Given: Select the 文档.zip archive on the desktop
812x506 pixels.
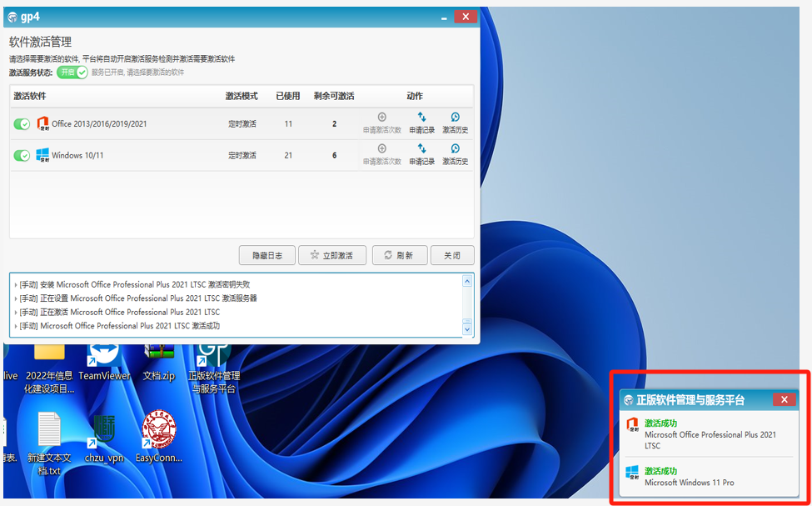Looking at the screenshot, I should click(x=159, y=361).
